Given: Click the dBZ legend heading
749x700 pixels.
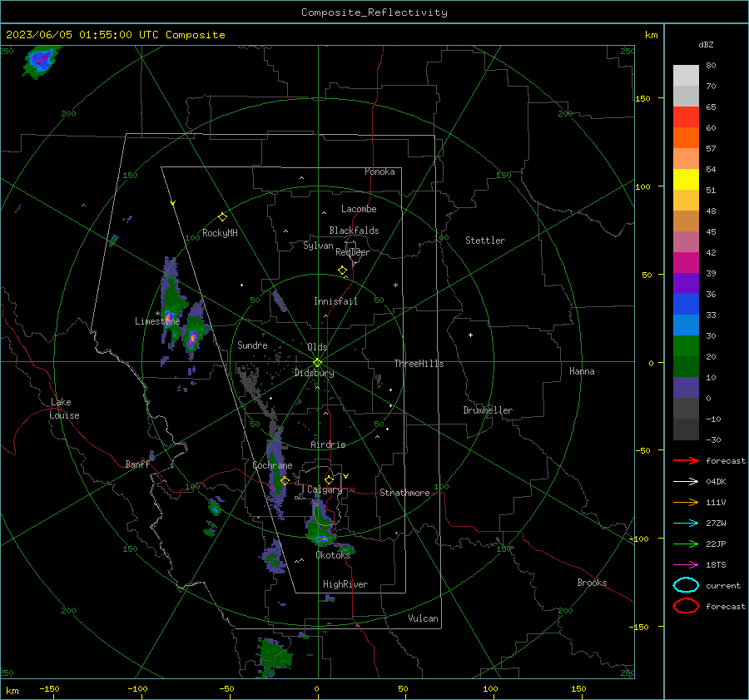Looking at the screenshot, I should [x=706, y=45].
